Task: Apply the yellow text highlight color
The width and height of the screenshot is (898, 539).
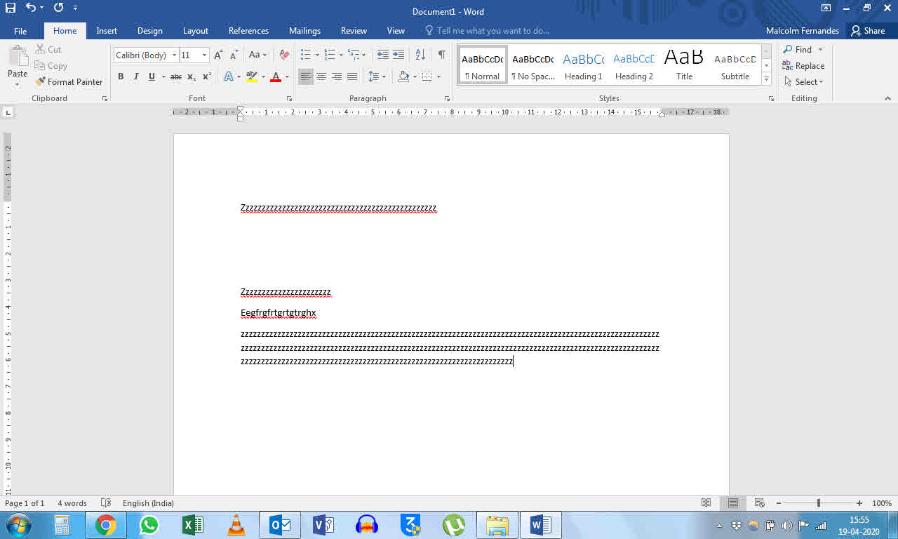Action: point(251,76)
